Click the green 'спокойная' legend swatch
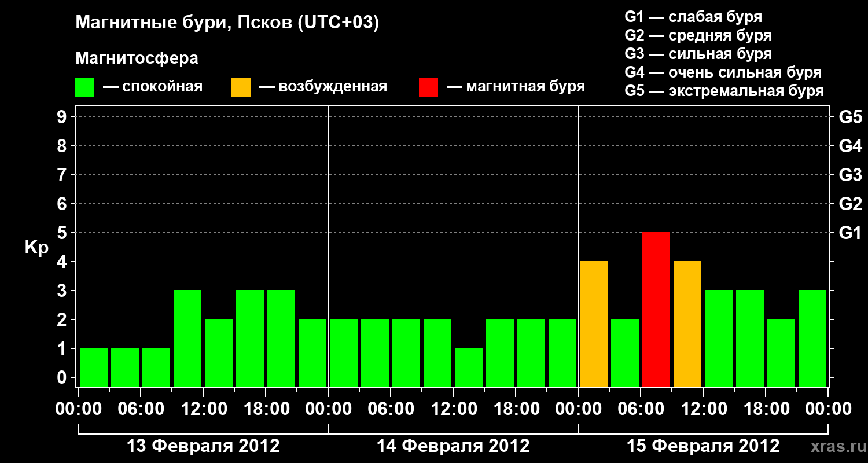This screenshot has height=463, width=868. (84, 87)
